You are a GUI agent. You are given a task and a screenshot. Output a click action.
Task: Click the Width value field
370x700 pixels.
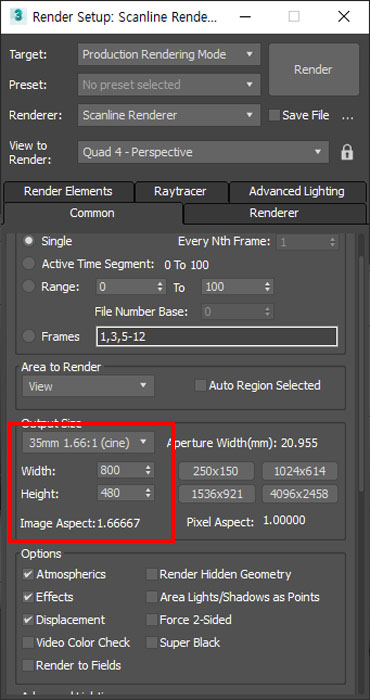pyautogui.click(x=121, y=470)
